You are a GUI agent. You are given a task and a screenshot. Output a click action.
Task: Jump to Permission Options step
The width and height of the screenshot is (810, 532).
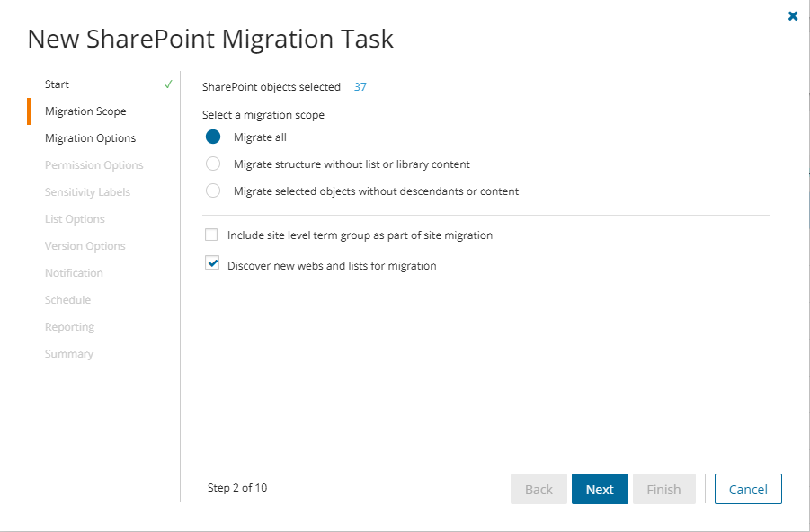[x=93, y=165]
